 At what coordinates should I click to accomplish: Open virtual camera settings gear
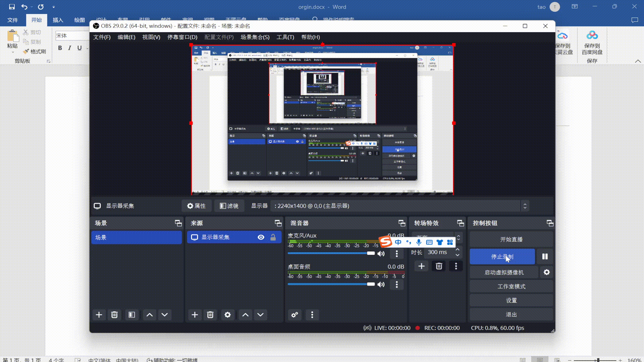547,272
